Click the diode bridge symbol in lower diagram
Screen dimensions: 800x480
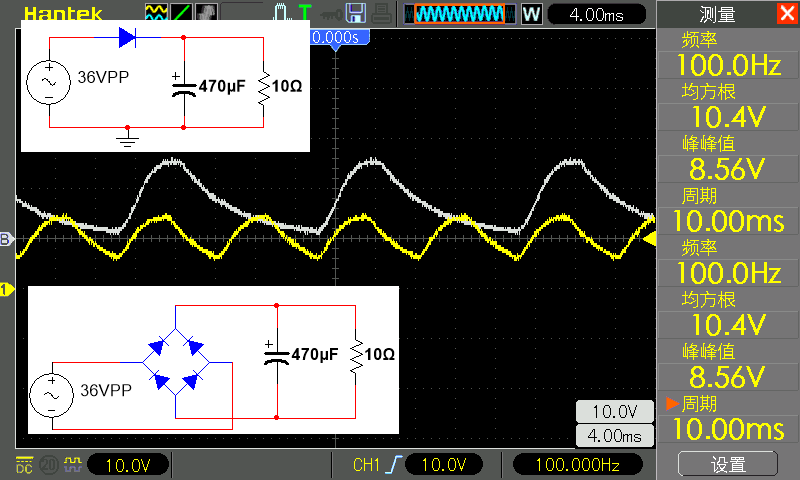coord(176,362)
